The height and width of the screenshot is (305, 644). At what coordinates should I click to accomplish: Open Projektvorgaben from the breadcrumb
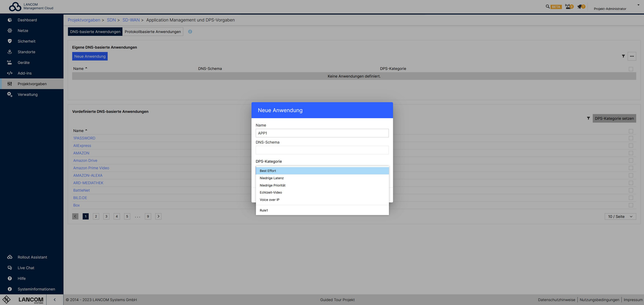84,20
